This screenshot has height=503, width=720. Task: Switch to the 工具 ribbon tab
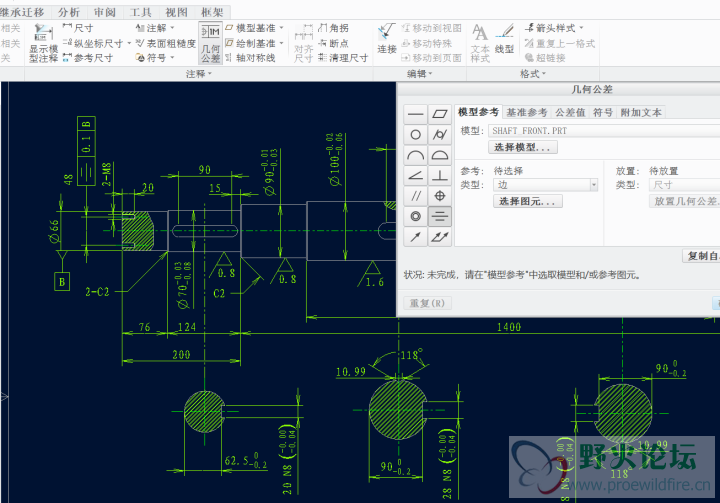pyautogui.click(x=141, y=12)
